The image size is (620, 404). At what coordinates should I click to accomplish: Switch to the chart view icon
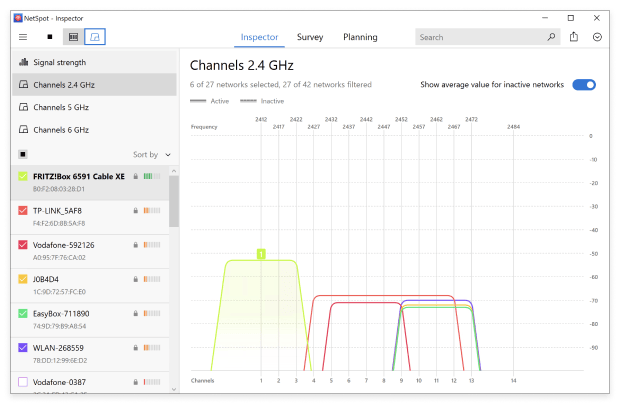tap(95, 37)
